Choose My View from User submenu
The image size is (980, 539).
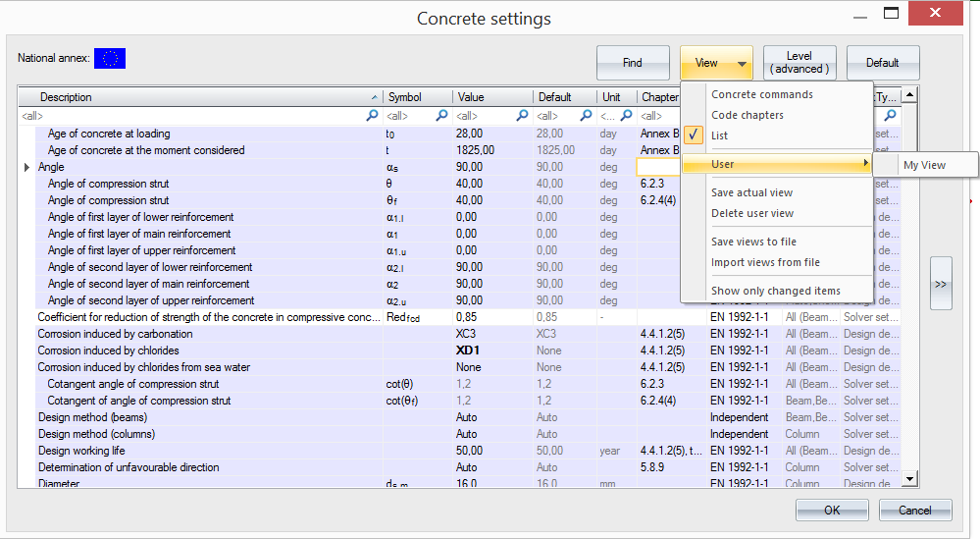[924, 165]
